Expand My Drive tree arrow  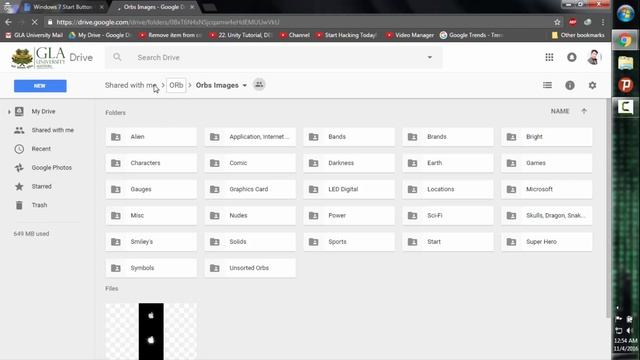pyautogui.click(x=9, y=111)
